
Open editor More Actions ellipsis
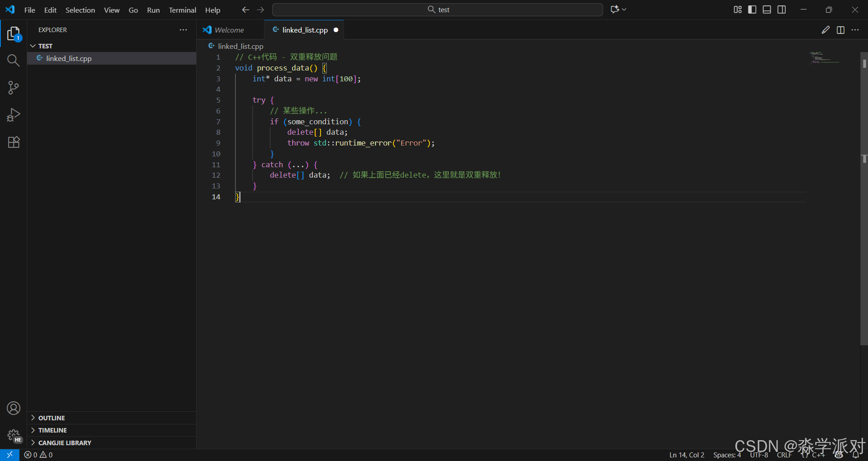[x=855, y=30]
